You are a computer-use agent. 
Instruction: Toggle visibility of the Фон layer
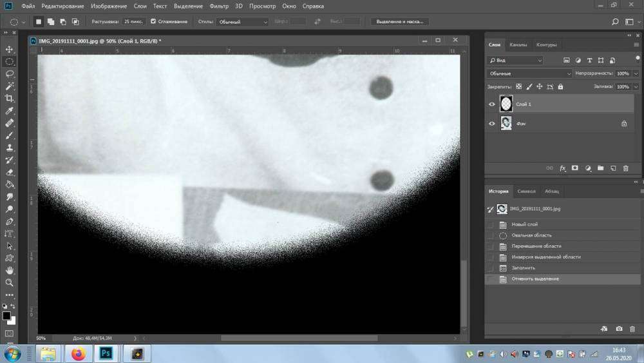coord(492,123)
